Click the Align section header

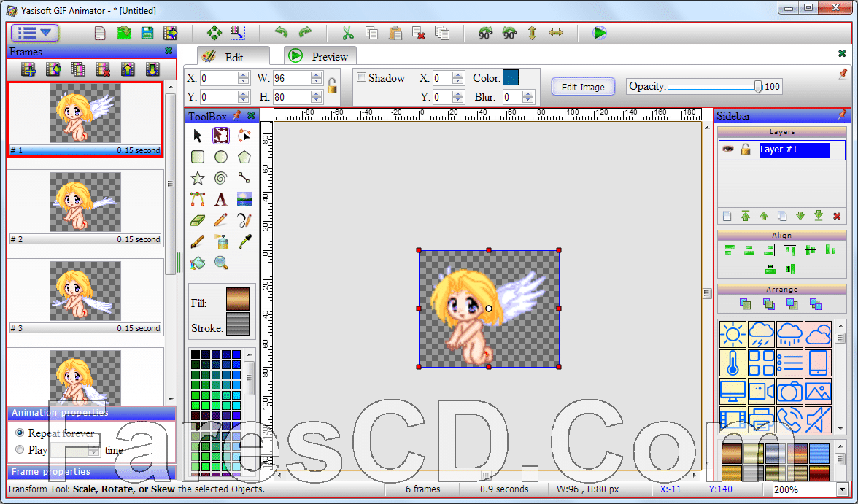pos(782,236)
